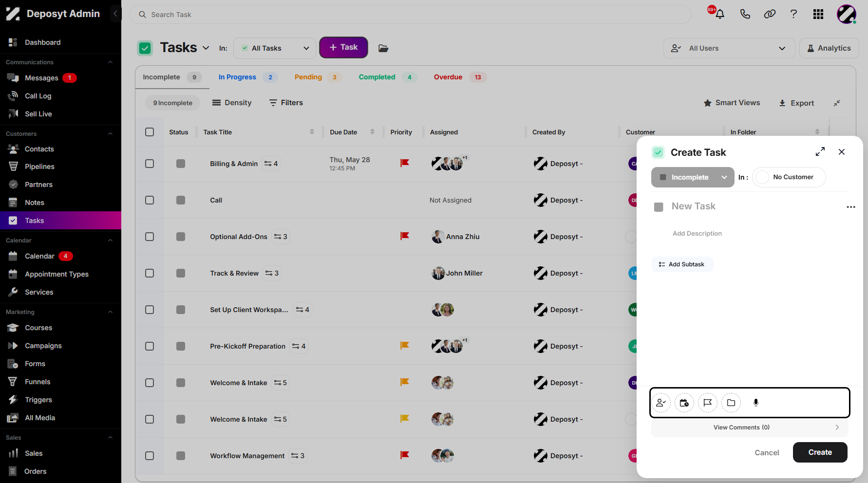
Task: Open the link icon in top bar
Action: pyautogui.click(x=770, y=14)
